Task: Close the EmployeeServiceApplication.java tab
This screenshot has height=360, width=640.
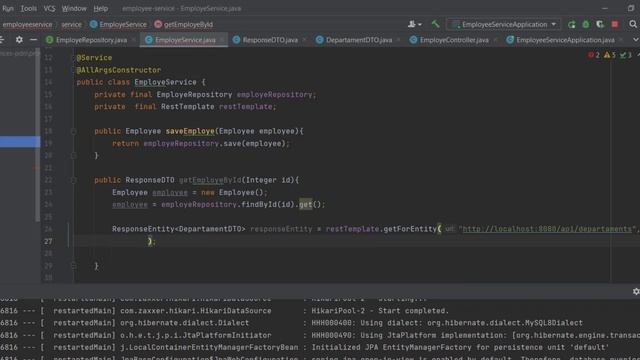Action: tap(621, 40)
